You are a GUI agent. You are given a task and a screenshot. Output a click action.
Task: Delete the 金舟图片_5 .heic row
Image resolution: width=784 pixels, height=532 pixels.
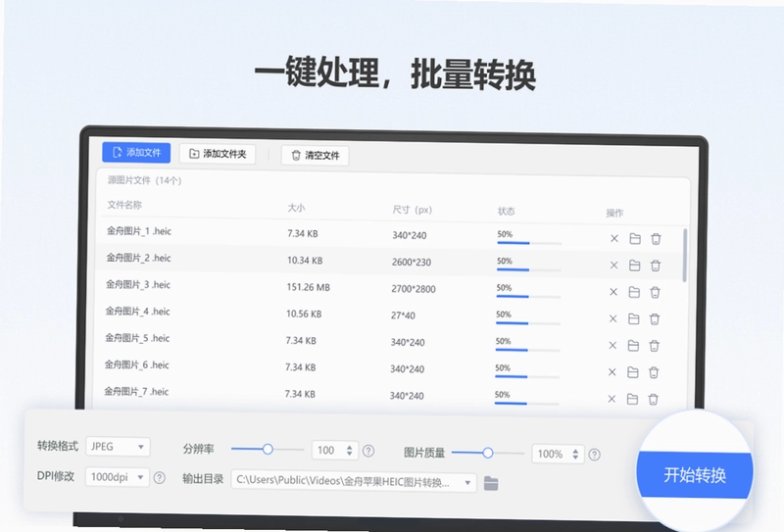point(654,346)
